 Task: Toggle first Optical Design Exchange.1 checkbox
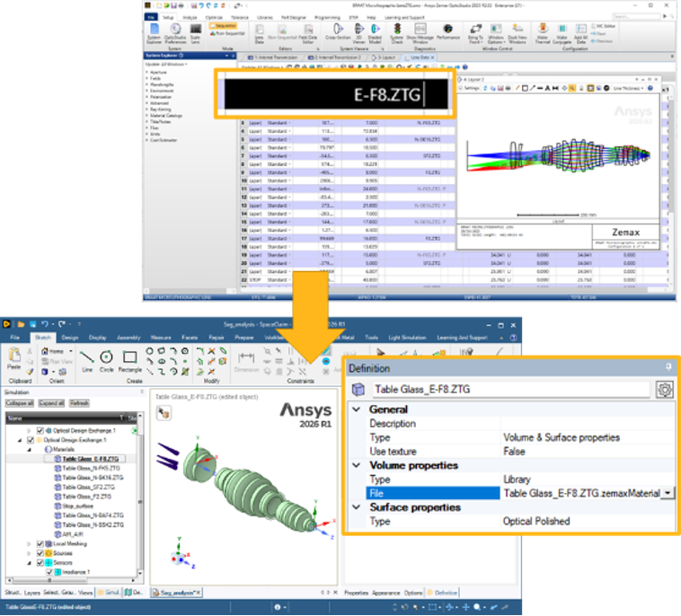coord(40,431)
